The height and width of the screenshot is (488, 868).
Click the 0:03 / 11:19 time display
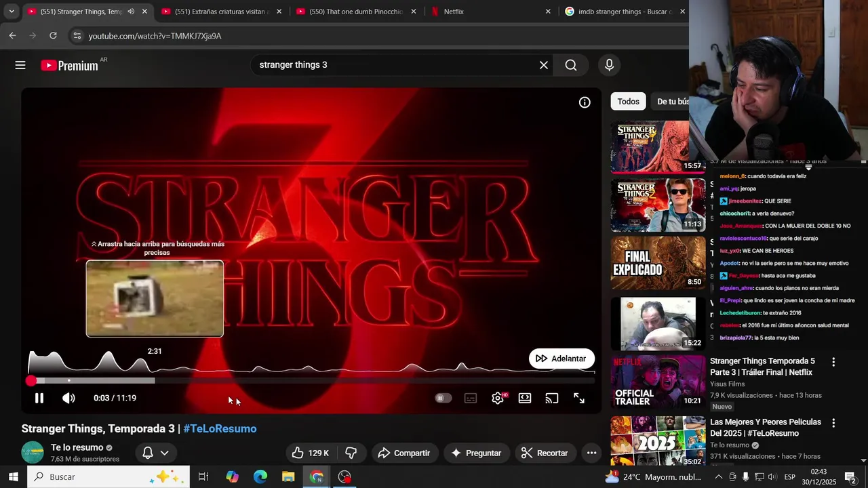pyautogui.click(x=115, y=398)
